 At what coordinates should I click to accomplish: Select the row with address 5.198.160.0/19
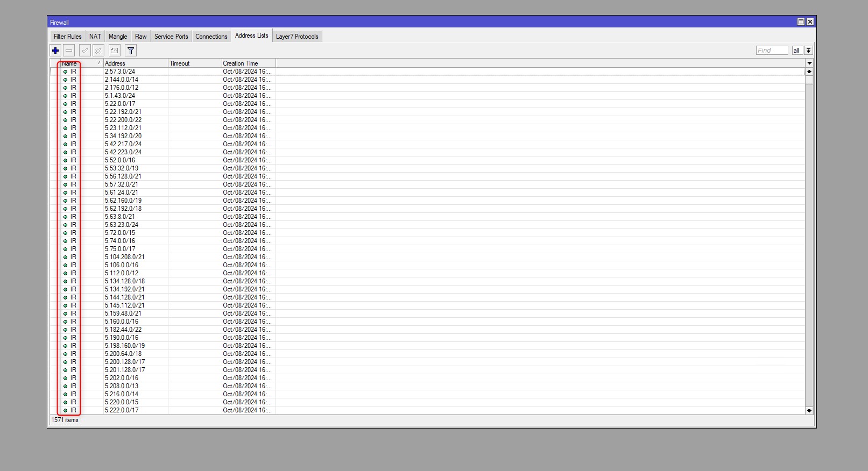428,346
